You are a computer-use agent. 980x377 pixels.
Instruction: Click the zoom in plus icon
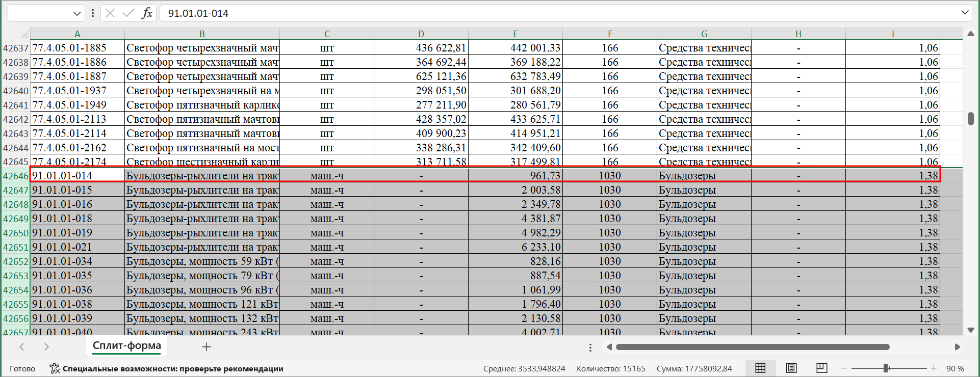[934, 368]
